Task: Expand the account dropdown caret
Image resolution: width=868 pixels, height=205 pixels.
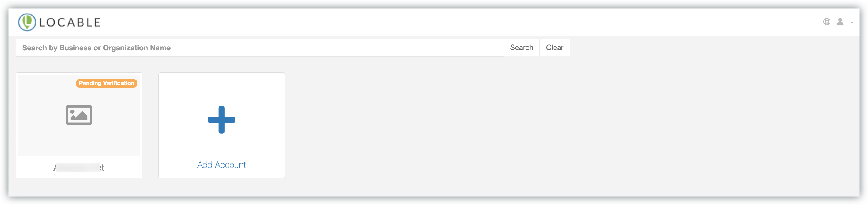Action: (852, 23)
